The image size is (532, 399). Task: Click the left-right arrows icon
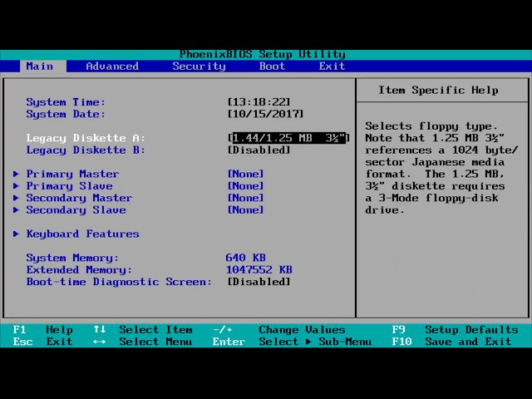coord(100,342)
